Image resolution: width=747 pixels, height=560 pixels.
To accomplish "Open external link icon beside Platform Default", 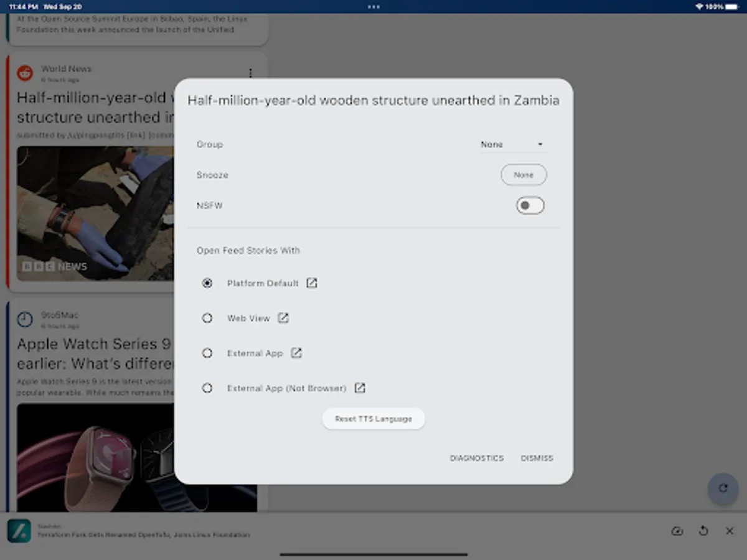I will [312, 283].
